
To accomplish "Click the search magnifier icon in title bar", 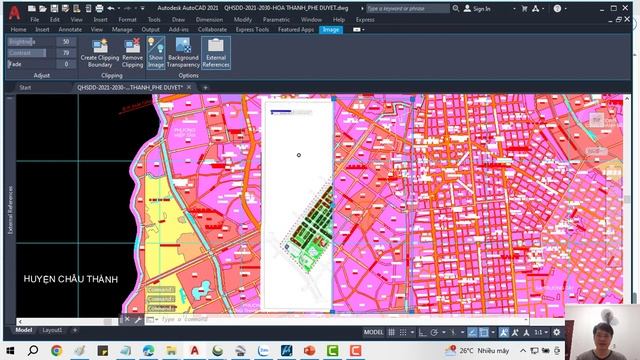I will [x=456, y=8].
